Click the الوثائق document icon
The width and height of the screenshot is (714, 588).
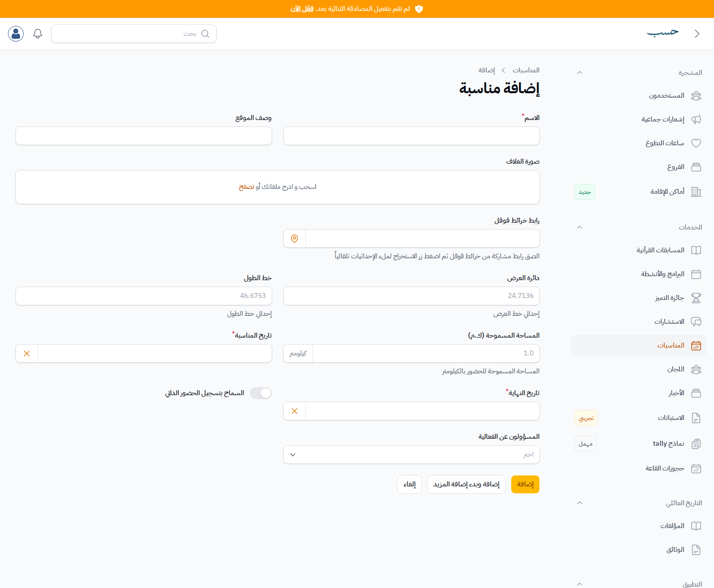(x=696, y=550)
